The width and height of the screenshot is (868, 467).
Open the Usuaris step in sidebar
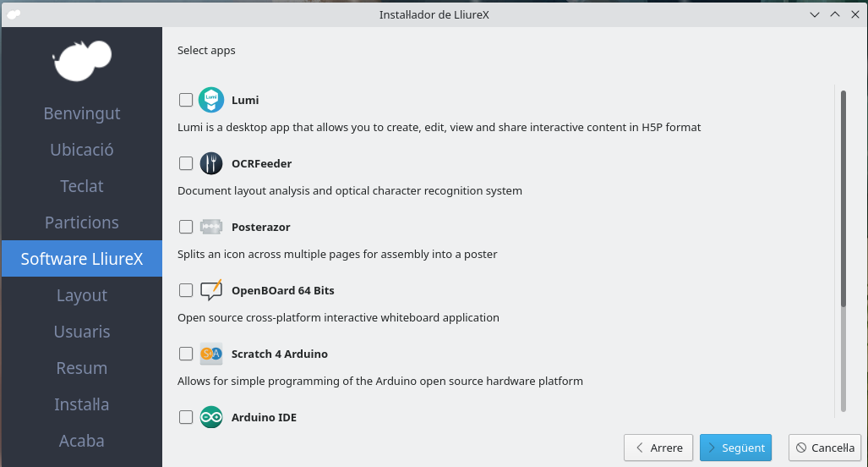click(82, 332)
